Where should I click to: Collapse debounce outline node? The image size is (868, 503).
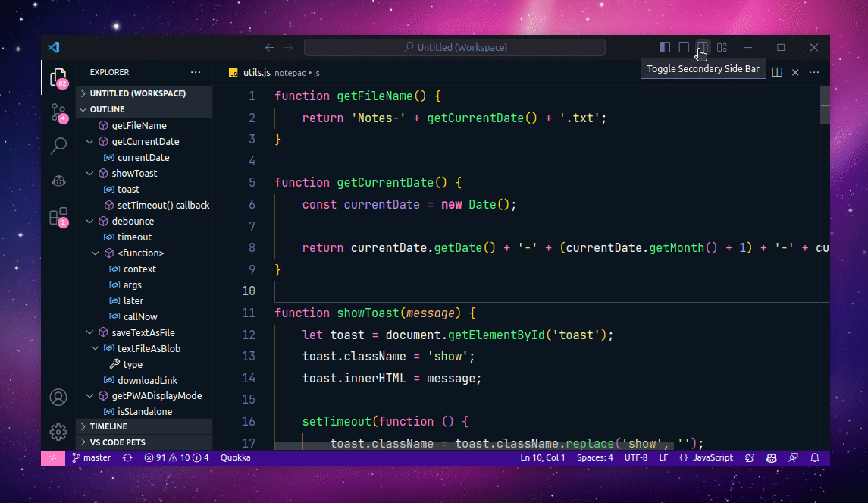(x=89, y=221)
